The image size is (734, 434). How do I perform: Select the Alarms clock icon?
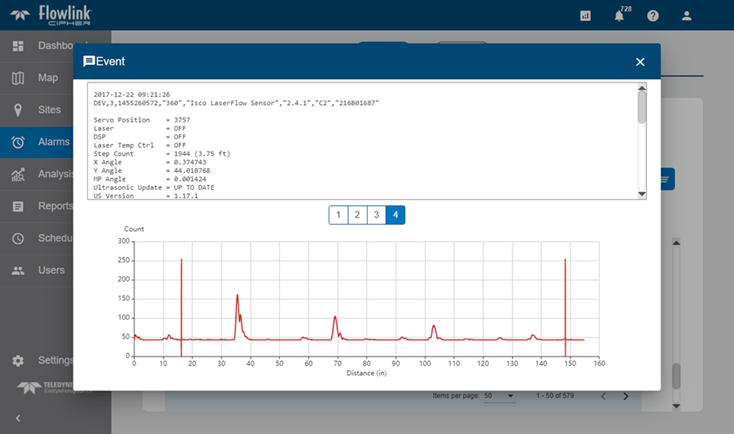pyautogui.click(x=18, y=142)
